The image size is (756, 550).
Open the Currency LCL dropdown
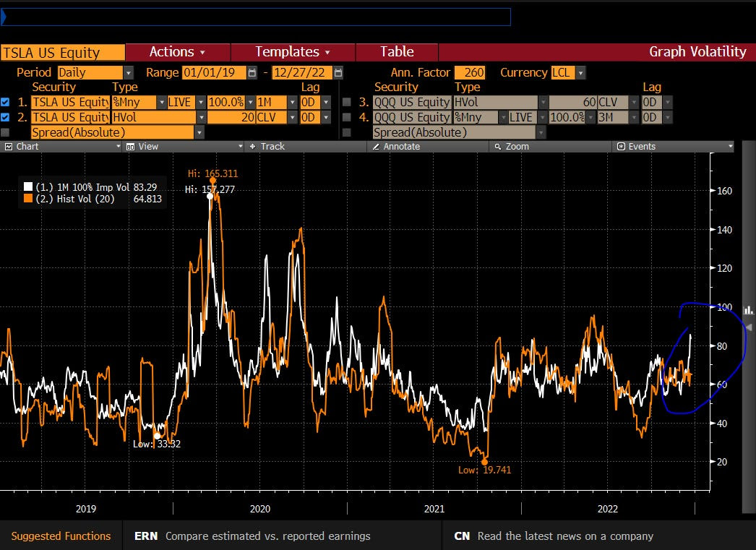[x=581, y=73]
